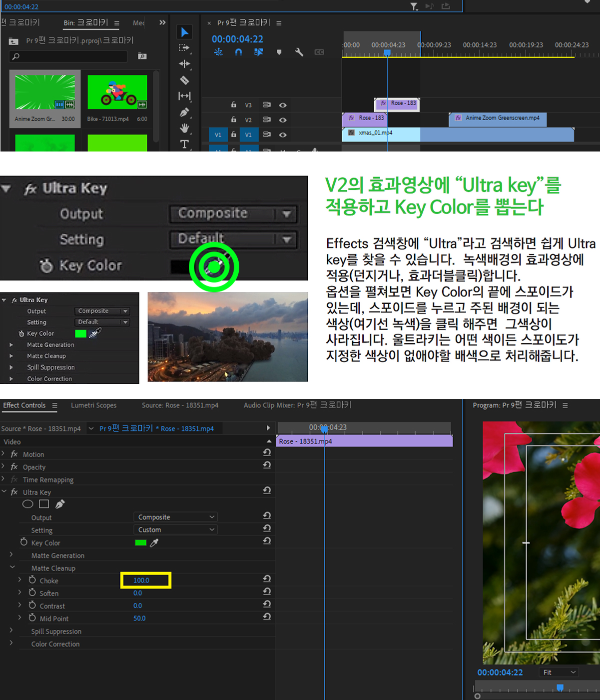Create ellipse mask under Ultra Key
The width and height of the screenshot is (600, 700).
[x=28, y=504]
